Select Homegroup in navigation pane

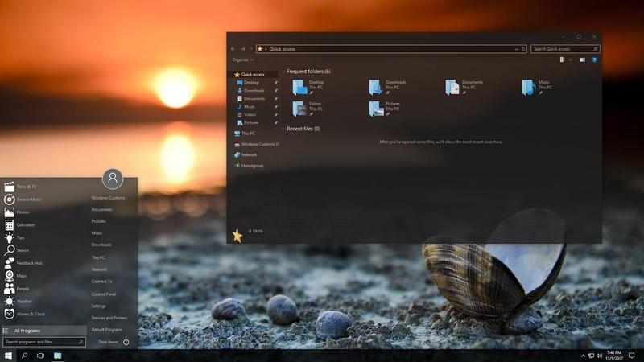tap(253, 166)
